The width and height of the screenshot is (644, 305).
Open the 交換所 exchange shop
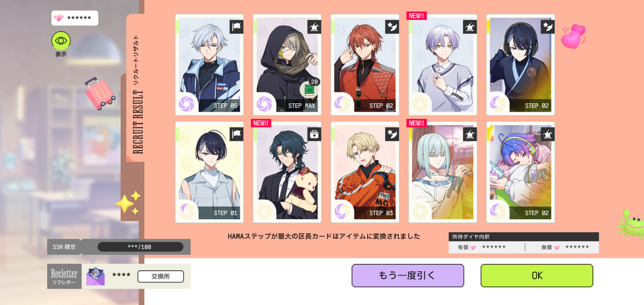160,276
